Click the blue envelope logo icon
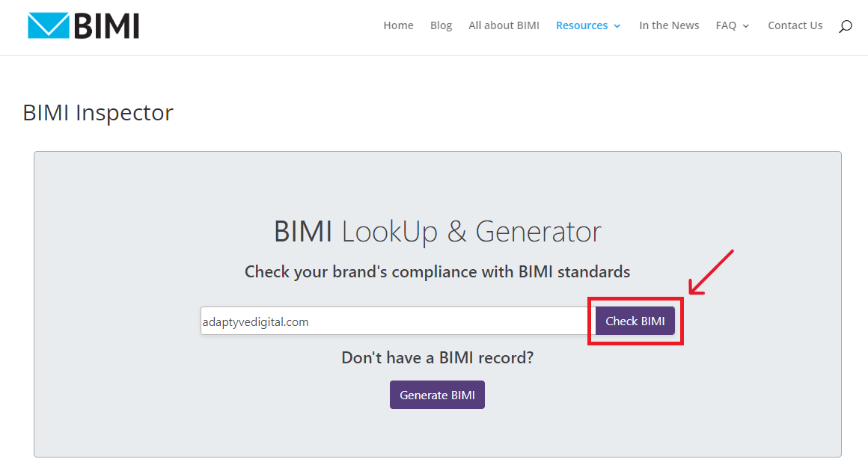 (x=48, y=25)
